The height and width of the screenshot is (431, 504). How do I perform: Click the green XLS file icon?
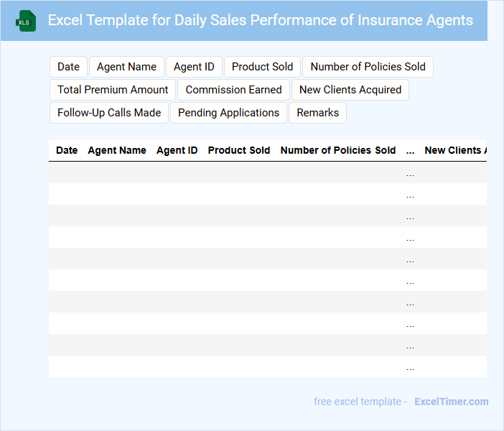(x=26, y=21)
